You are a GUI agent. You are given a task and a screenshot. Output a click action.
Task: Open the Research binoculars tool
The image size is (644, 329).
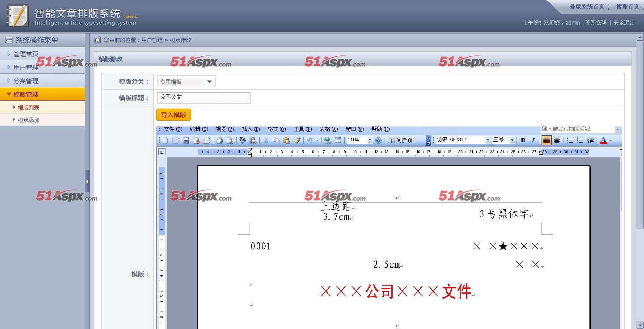[x=253, y=140]
